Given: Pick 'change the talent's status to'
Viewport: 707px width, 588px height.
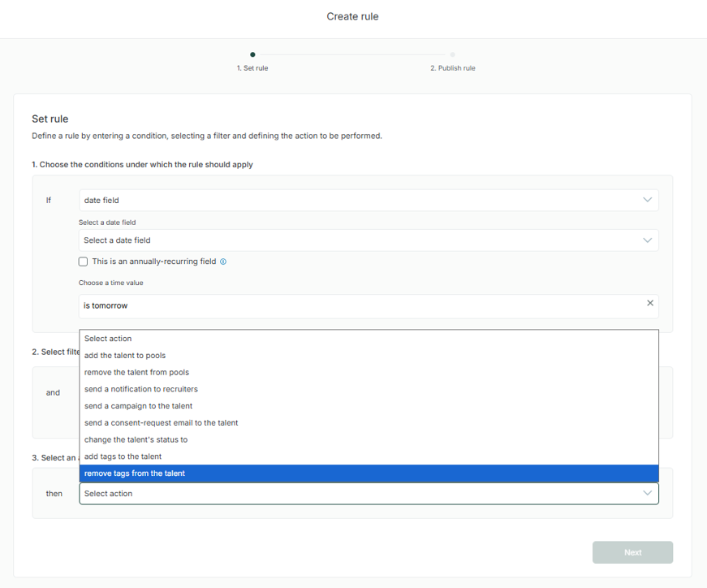Looking at the screenshot, I should point(136,439).
